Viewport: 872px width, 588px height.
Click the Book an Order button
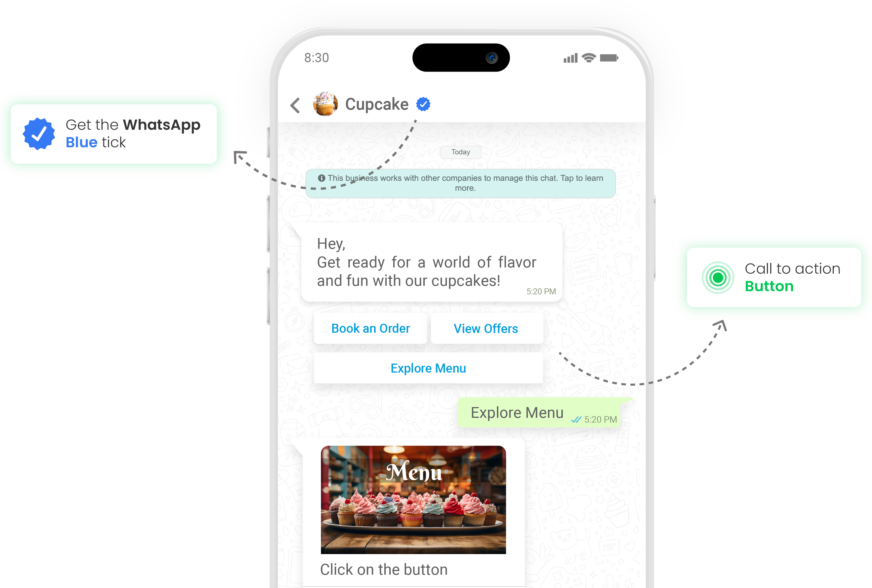point(370,328)
